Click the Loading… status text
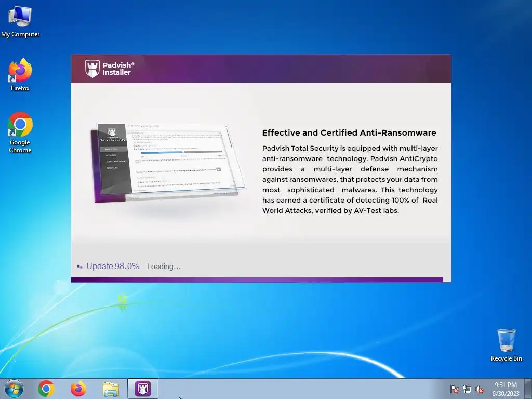 click(x=164, y=267)
